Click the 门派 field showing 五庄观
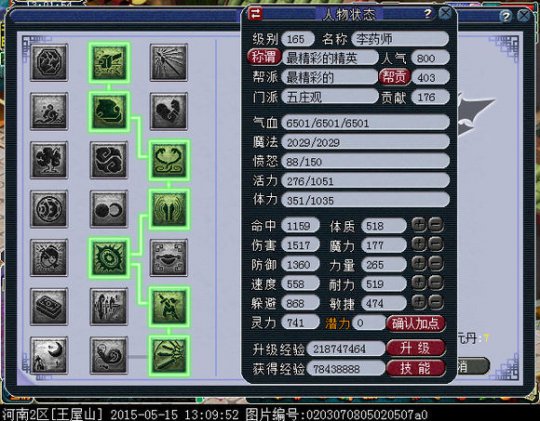 click(x=330, y=97)
